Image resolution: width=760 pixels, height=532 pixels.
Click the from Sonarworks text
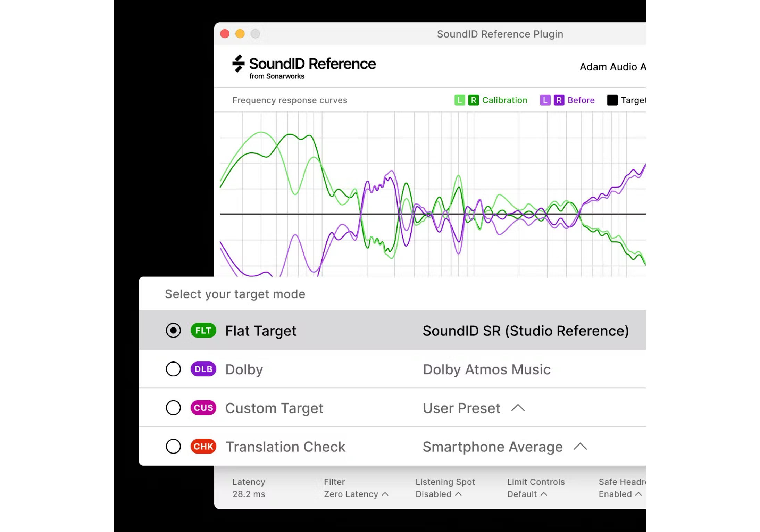[277, 76]
